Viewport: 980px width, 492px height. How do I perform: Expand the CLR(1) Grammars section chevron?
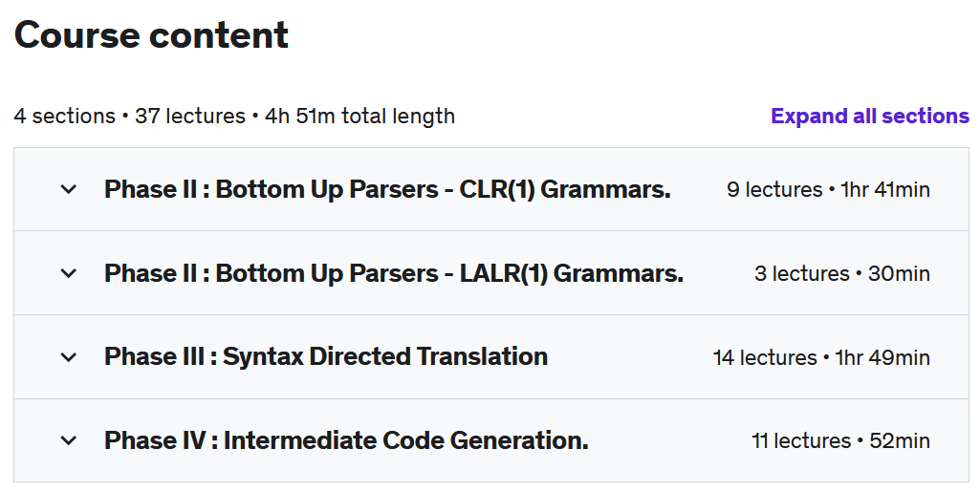click(x=69, y=189)
